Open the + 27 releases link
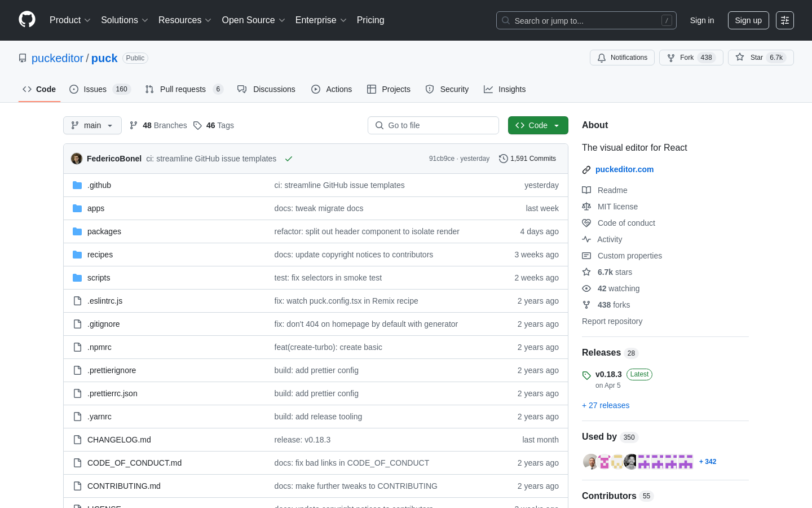The height and width of the screenshot is (508, 812). (x=606, y=405)
